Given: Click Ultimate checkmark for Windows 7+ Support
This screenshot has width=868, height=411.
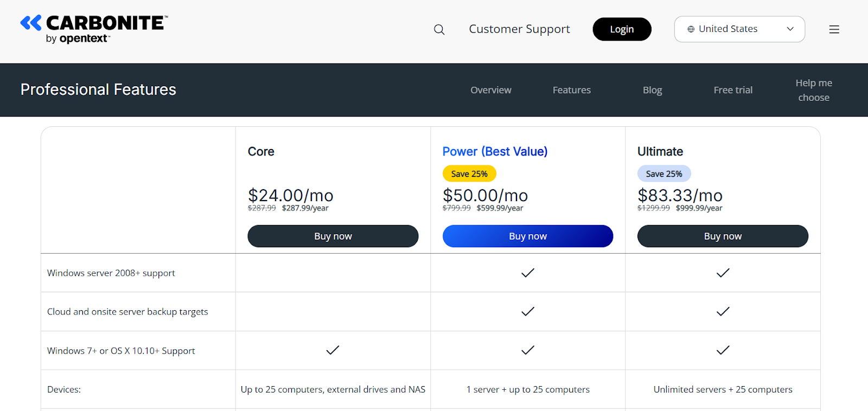Looking at the screenshot, I should [x=723, y=350].
